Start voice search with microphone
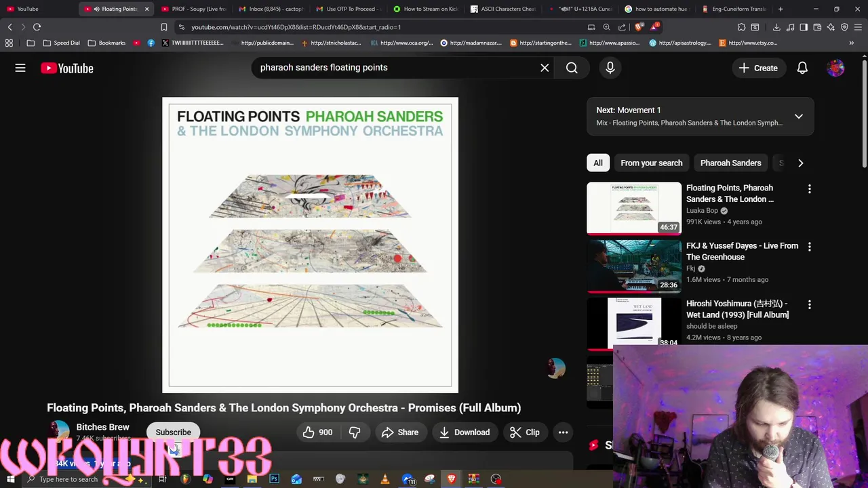Screen dimensions: 868x488 point(610,68)
